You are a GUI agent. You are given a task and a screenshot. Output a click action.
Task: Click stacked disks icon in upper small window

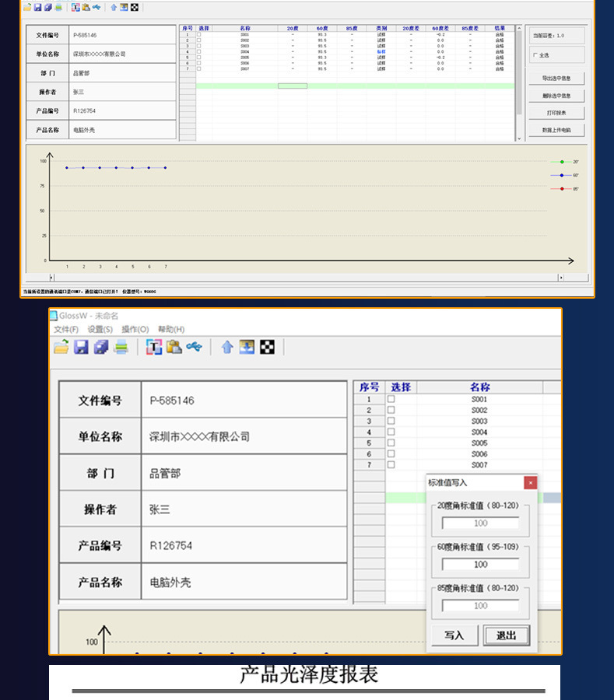48,7
